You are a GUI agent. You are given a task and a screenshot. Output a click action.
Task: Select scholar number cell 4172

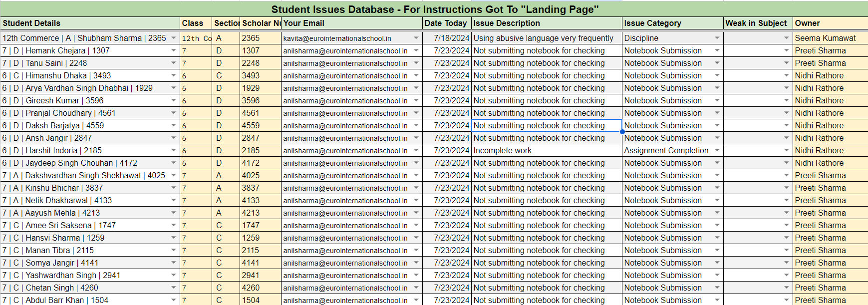coord(260,163)
